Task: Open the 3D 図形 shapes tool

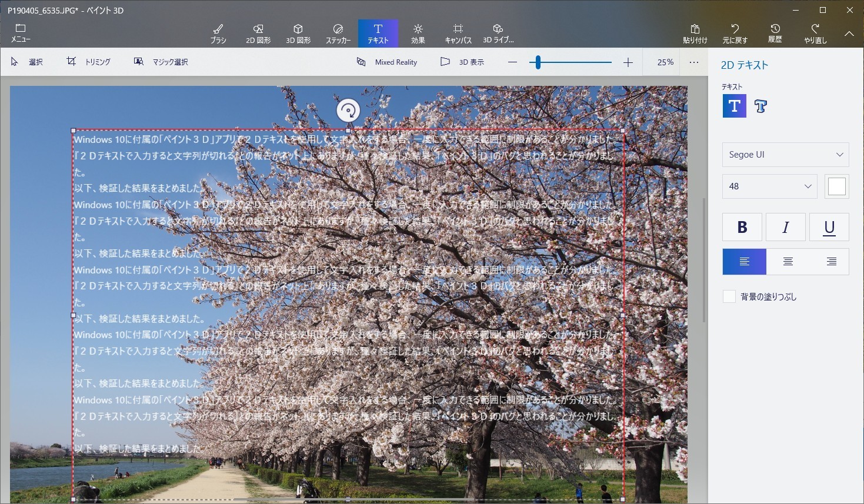Action: 298,34
